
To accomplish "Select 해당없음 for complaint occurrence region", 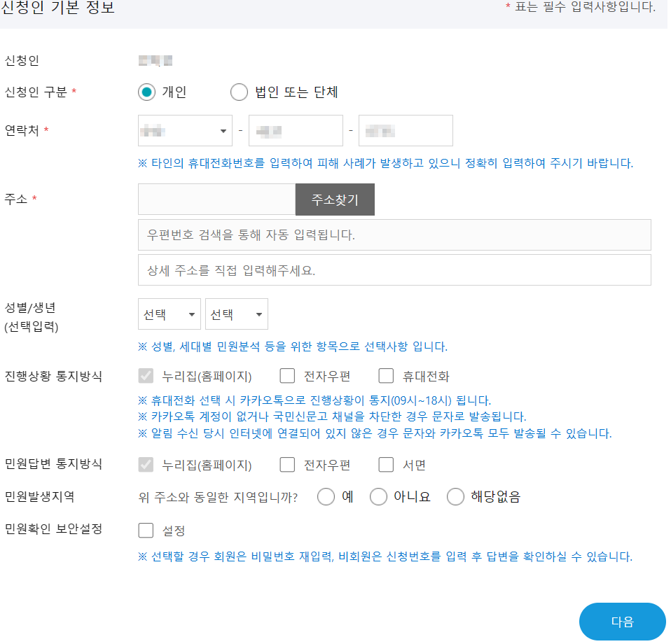I will [x=455, y=496].
